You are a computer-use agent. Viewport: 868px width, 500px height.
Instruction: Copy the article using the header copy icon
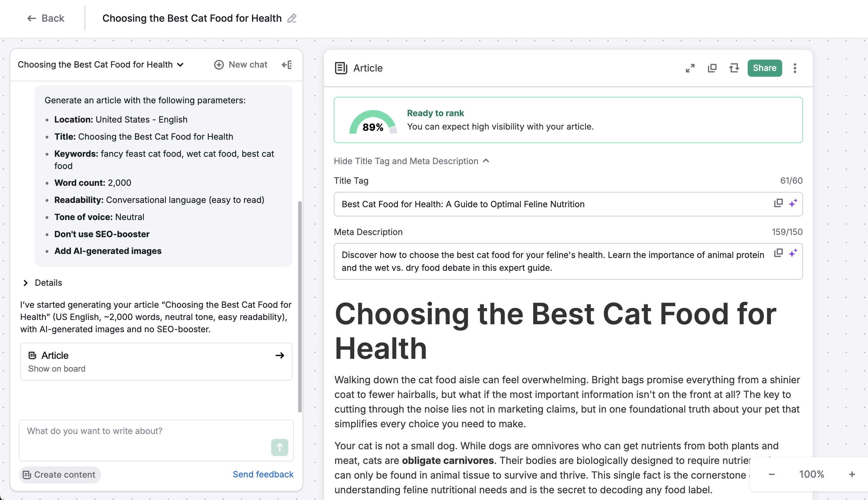tap(712, 68)
